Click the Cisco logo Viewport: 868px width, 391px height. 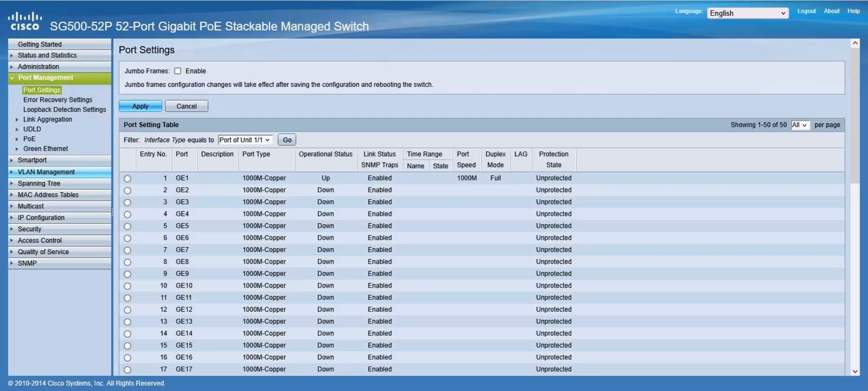tap(25, 22)
